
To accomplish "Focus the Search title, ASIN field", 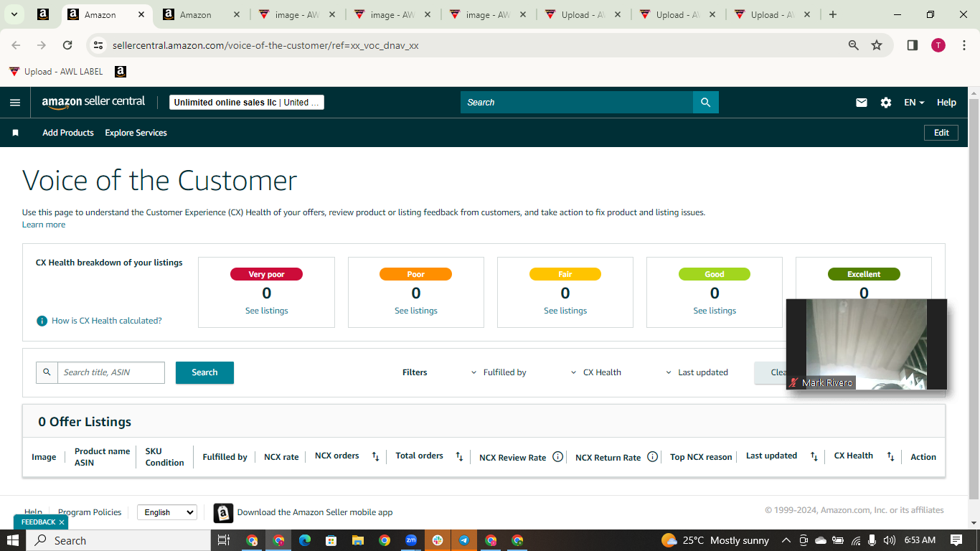I will 111,372.
